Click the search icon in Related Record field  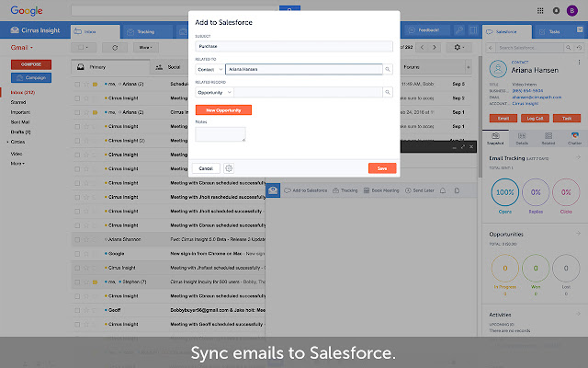(x=388, y=92)
